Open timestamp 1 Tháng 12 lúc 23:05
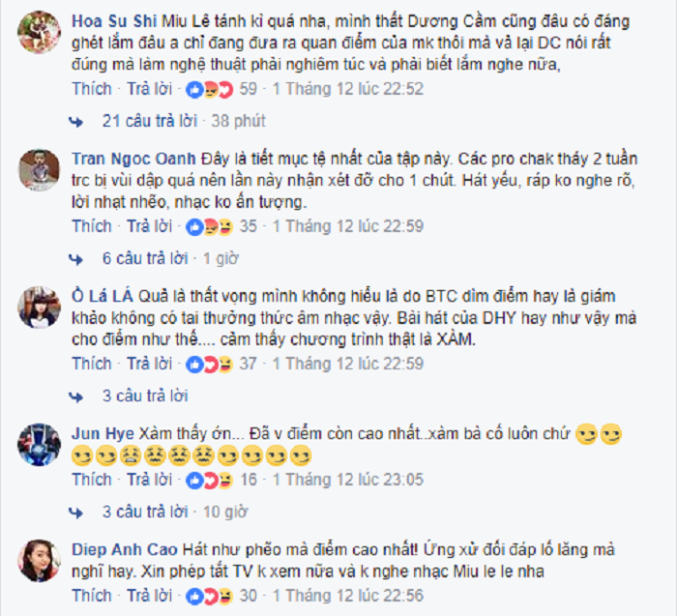Viewport: 677px width, 616px height. click(x=348, y=480)
